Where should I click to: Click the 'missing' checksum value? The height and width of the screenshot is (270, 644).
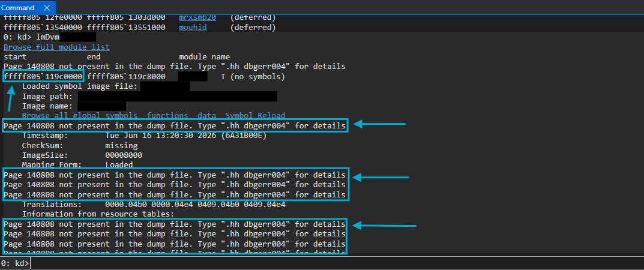tap(121, 145)
